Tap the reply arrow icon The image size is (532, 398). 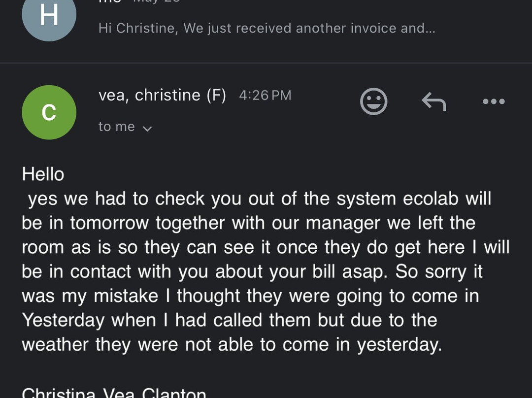(x=434, y=102)
